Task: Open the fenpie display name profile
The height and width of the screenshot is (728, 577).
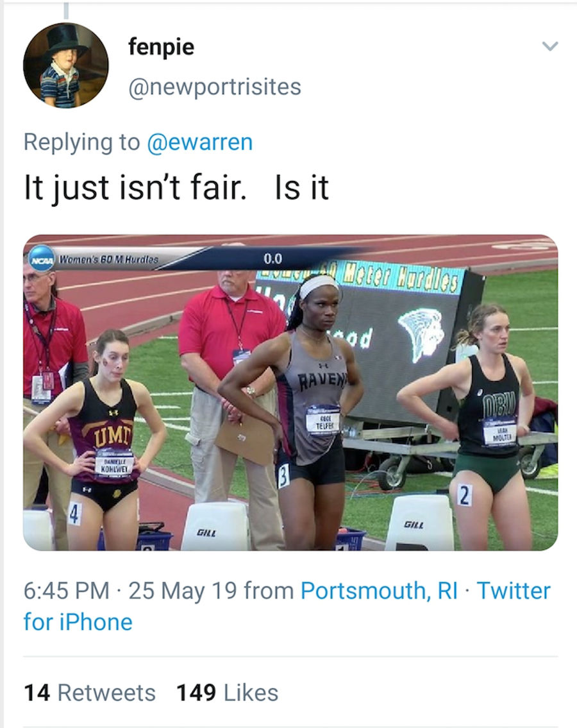Action: 161,47
